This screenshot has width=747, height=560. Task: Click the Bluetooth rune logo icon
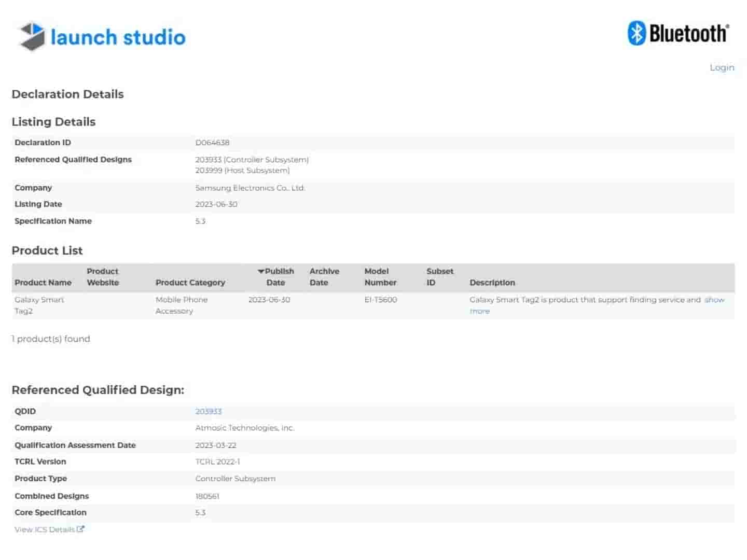pos(637,33)
